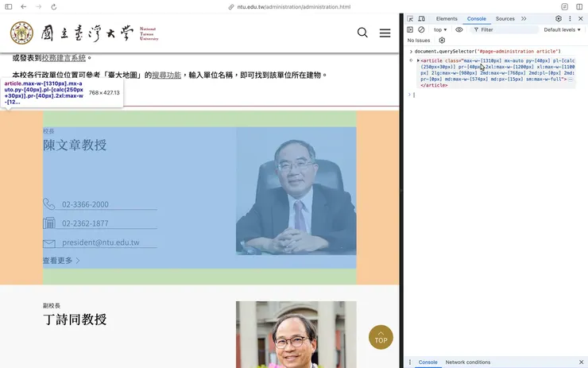Close the bottom drawer

point(582,362)
